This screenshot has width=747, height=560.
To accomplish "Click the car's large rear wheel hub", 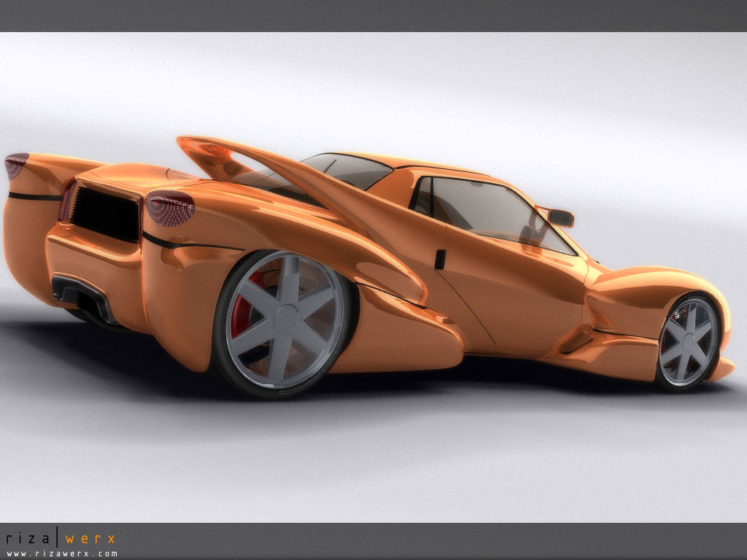I will (x=285, y=320).
